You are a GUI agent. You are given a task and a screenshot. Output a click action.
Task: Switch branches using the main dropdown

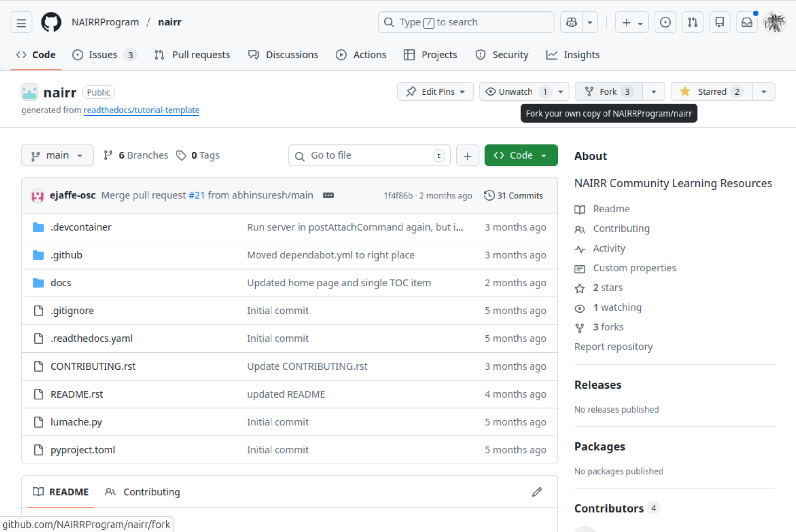click(x=57, y=155)
